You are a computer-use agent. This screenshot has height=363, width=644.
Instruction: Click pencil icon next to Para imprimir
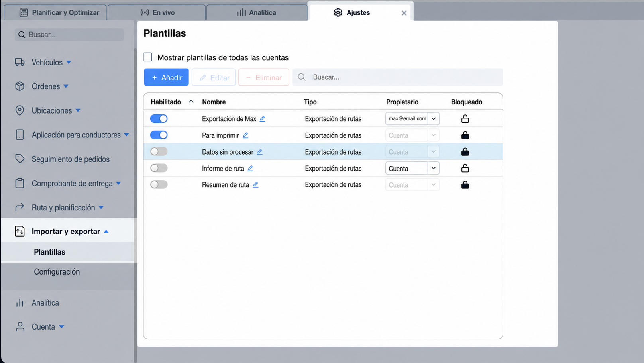pyautogui.click(x=245, y=135)
